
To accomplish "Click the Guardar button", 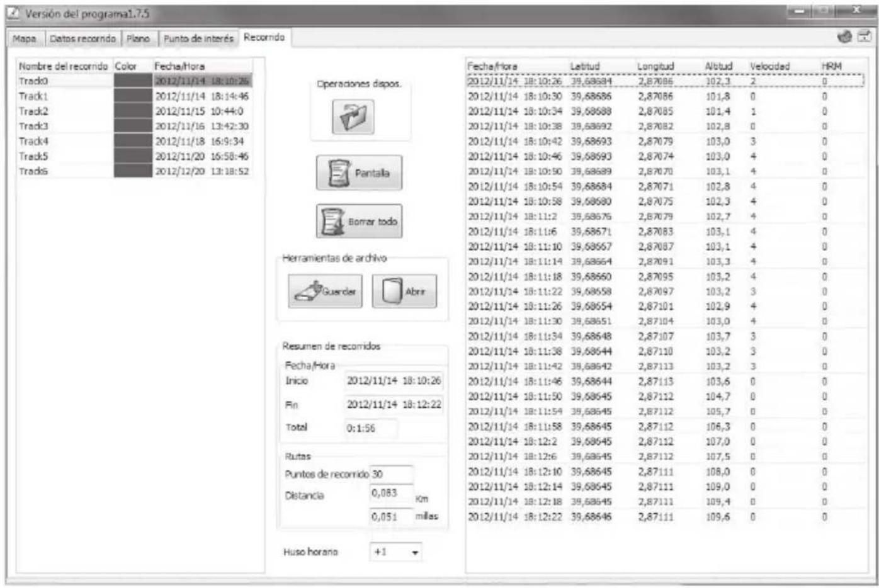I will point(326,291).
